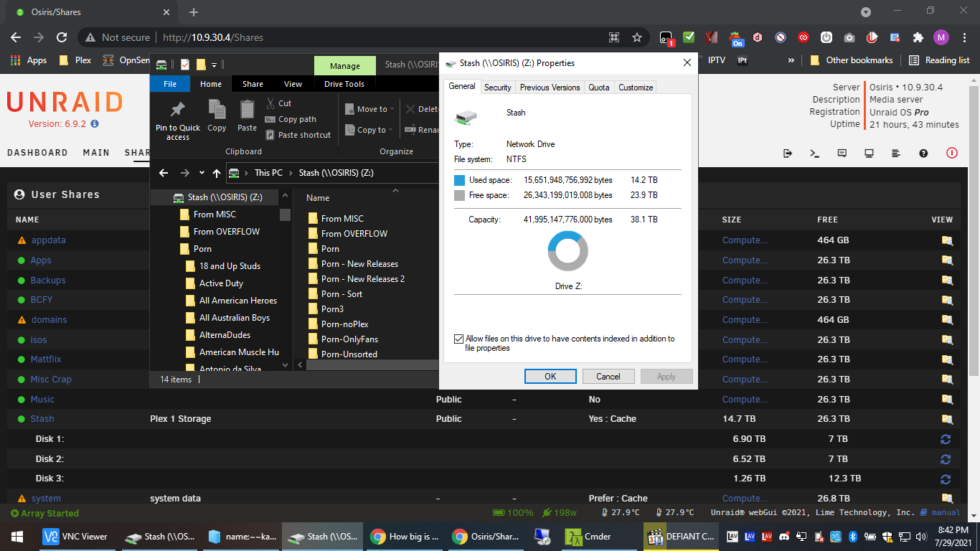Screen dimensions: 980x551
Task: Open the address bar recent locations chevron
Action: point(200,172)
